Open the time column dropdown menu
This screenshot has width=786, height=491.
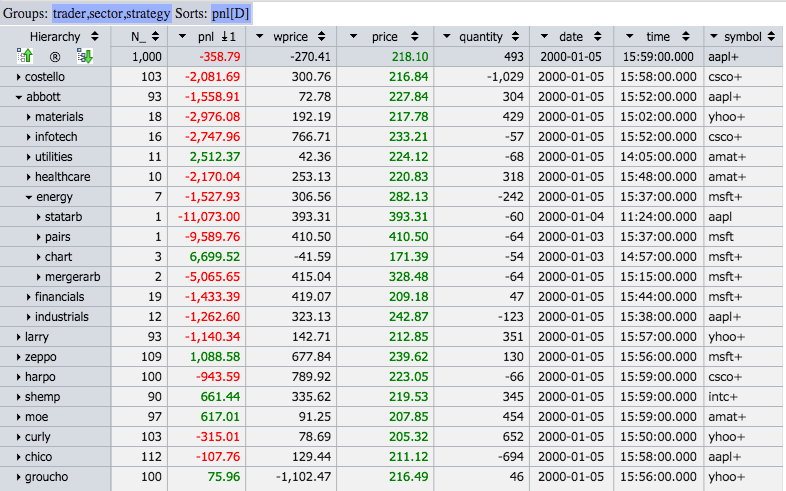(x=630, y=37)
